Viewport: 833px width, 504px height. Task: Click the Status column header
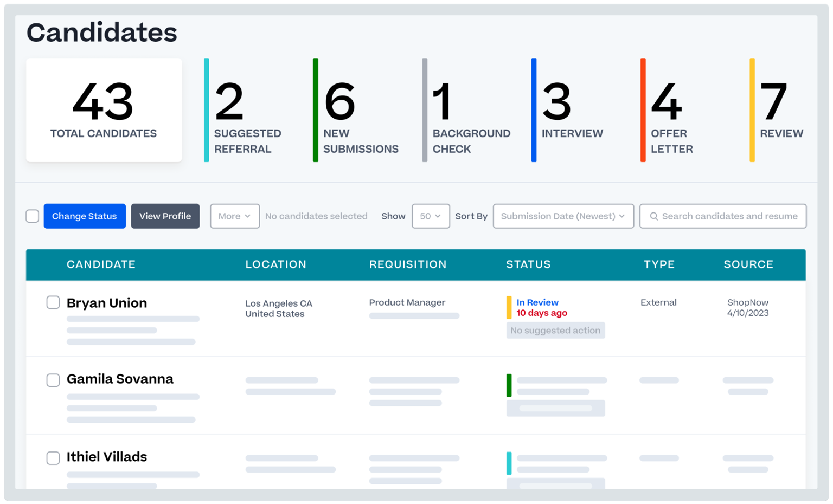528,264
